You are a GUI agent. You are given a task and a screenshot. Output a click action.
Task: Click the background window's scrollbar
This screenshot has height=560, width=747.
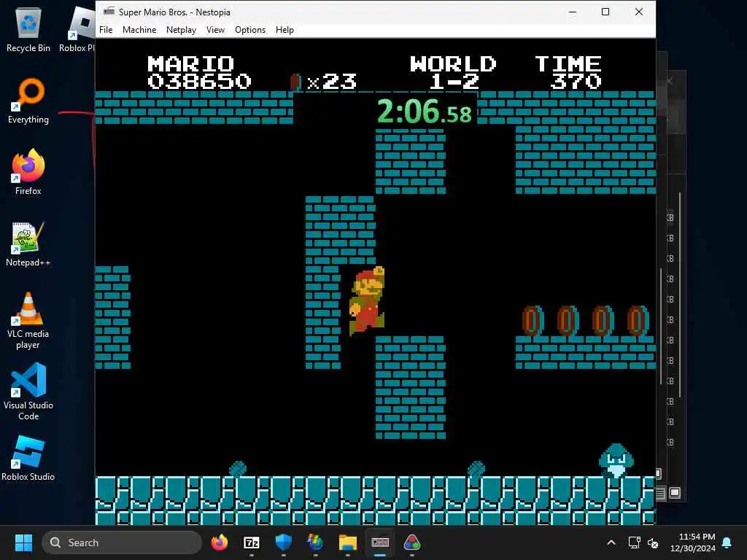pyautogui.click(x=680, y=295)
